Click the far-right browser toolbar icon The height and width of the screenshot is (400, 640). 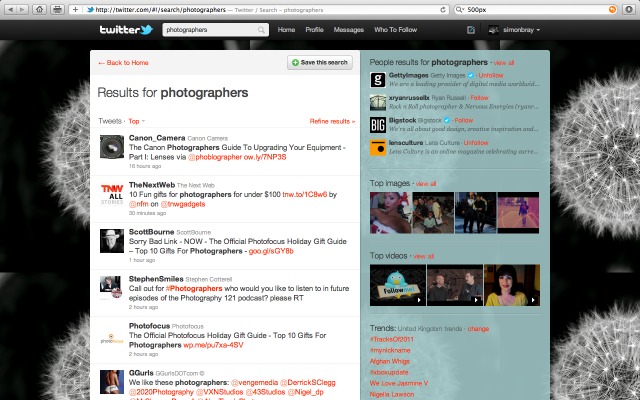click(x=629, y=9)
